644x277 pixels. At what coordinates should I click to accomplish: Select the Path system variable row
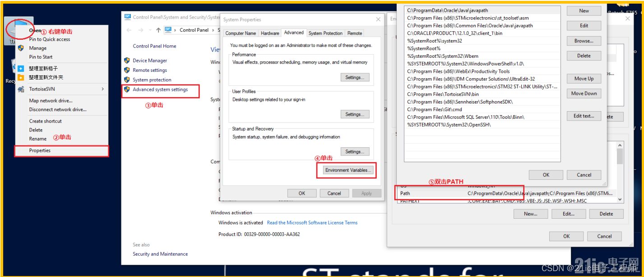(x=506, y=193)
